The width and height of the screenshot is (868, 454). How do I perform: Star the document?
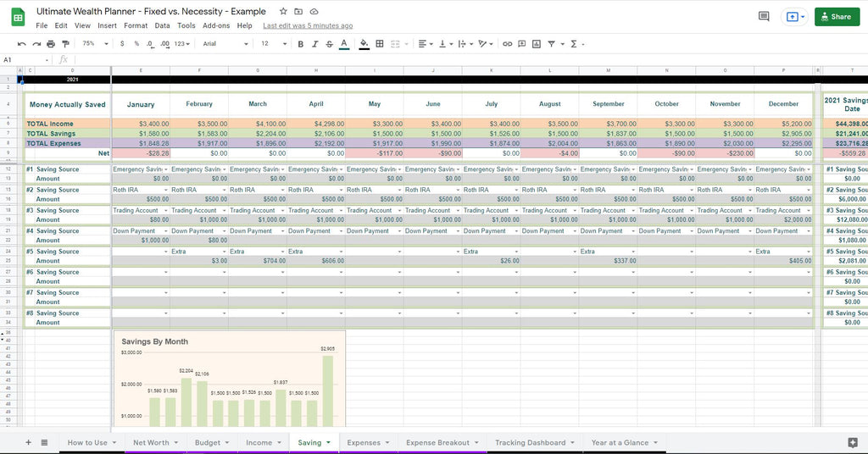(283, 11)
